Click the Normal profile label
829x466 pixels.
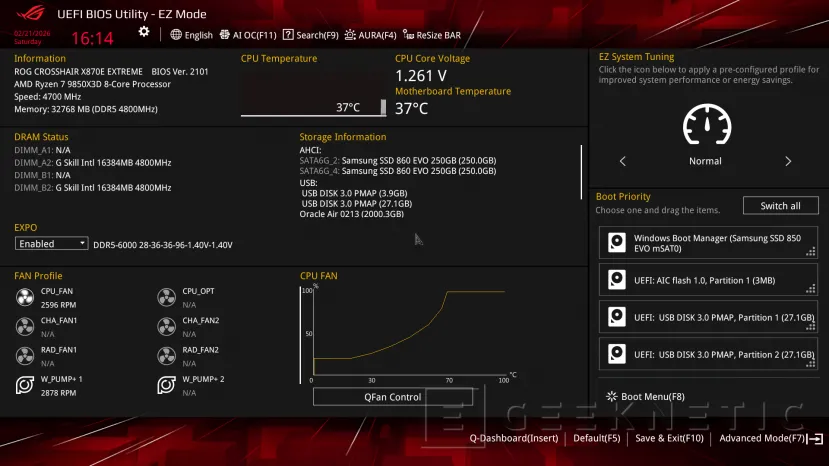[705, 161]
